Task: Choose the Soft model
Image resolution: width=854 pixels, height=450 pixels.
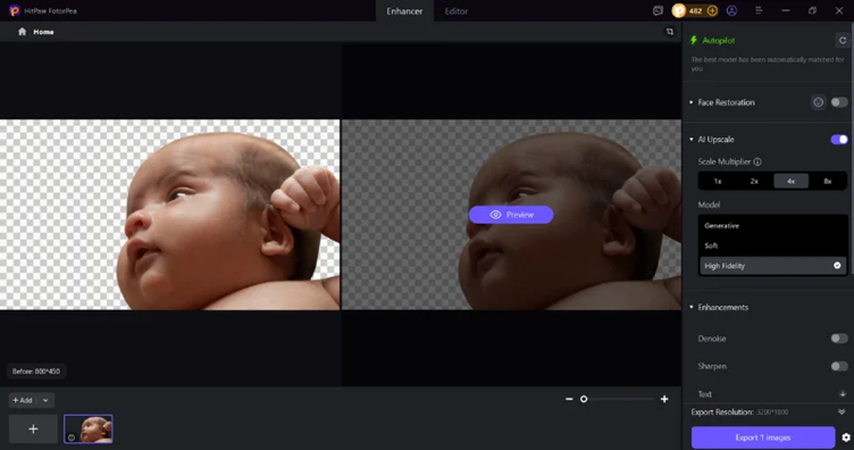Action: (x=772, y=246)
